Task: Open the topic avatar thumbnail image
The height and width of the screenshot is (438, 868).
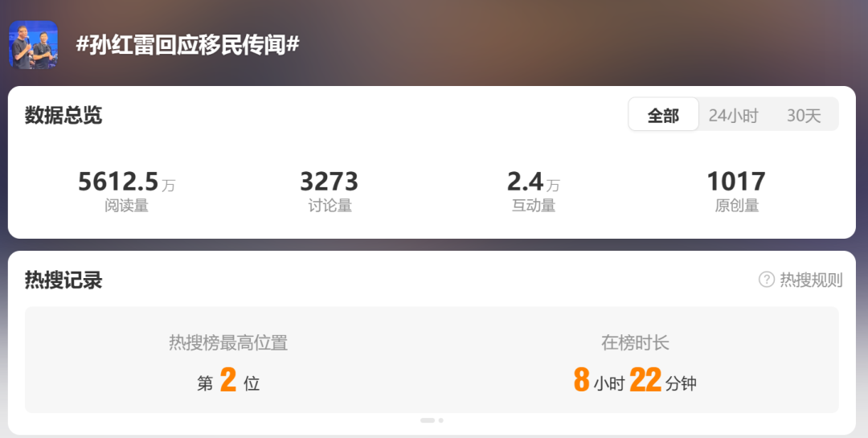Action: 33,45
